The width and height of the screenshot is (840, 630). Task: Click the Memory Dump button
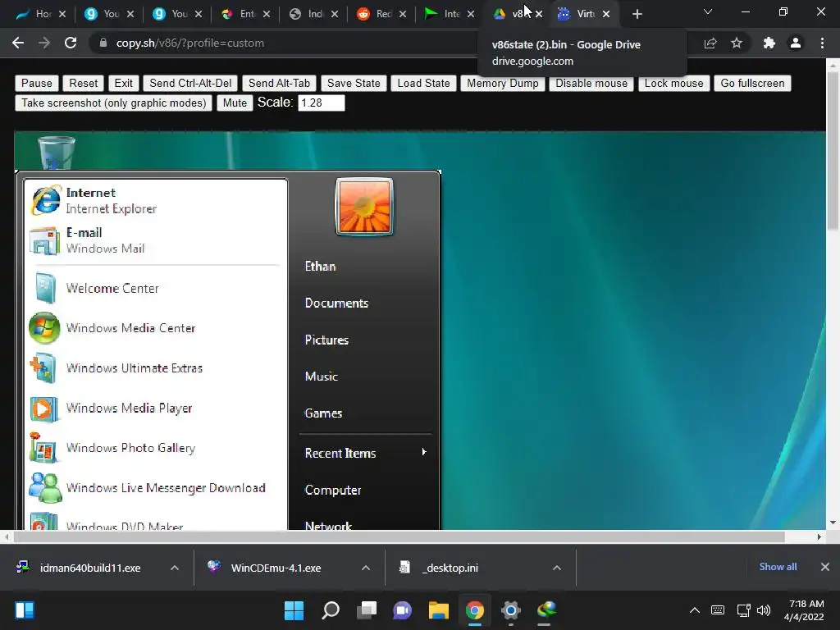click(x=503, y=83)
